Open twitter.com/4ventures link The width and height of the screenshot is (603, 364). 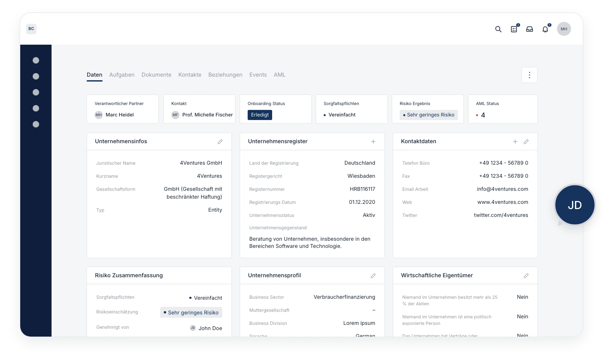[501, 215]
